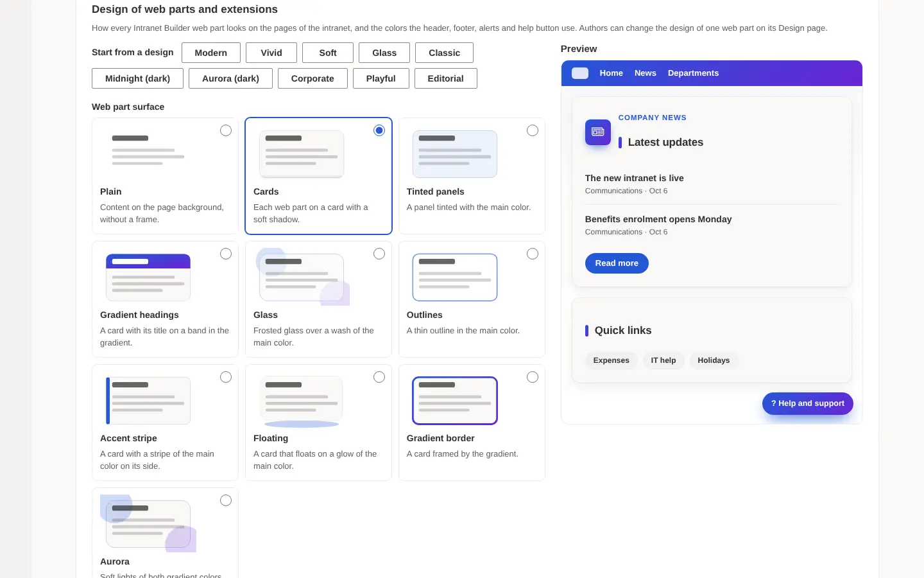Click "Benefits enrolment opens Monday" headline
Viewport: 924px width, 578px height.
658,219
